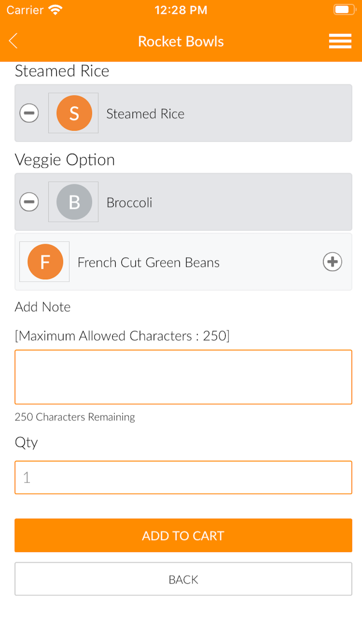Tap the gray B Broccoli avatar
362x644 pixels.
pyautogui.click(x=74, y=202)
